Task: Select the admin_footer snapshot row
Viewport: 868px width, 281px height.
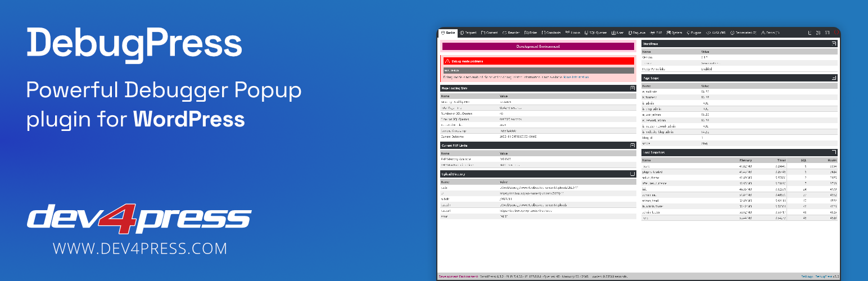Action: click(x=740, y=212)
